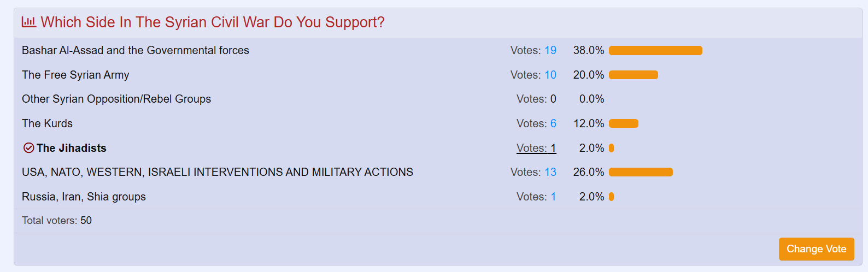View the 1 voter for Russia, Iran, Shia groups

point(553,197)
